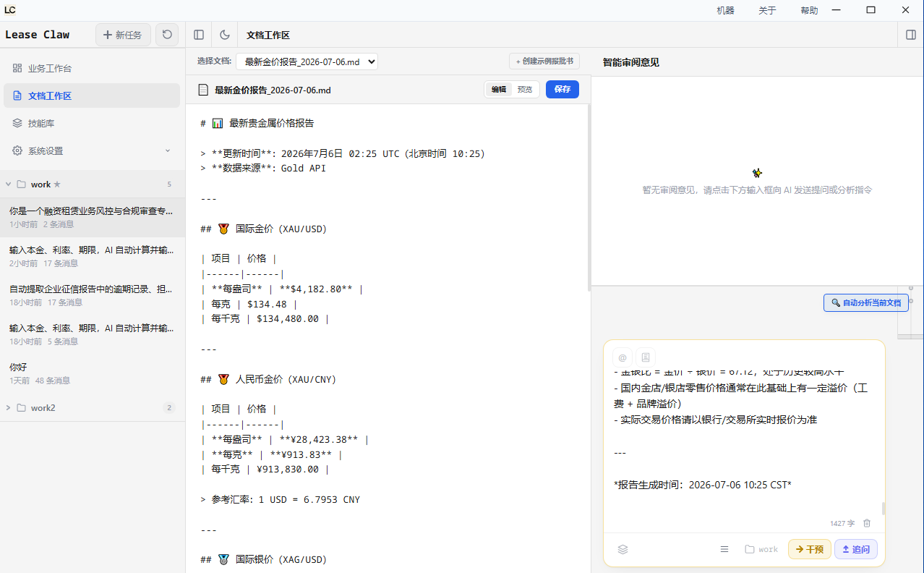
Task: Open the 你好 conversation
Action: pos(92,373)
